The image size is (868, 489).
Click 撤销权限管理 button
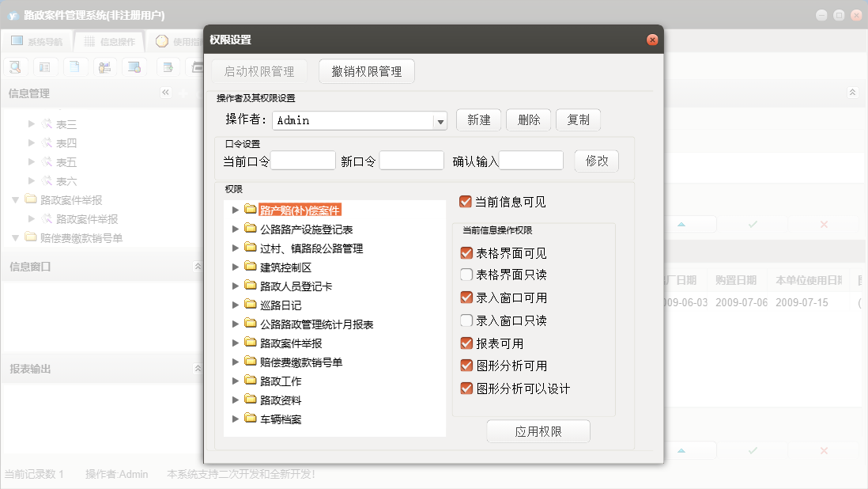367,71
